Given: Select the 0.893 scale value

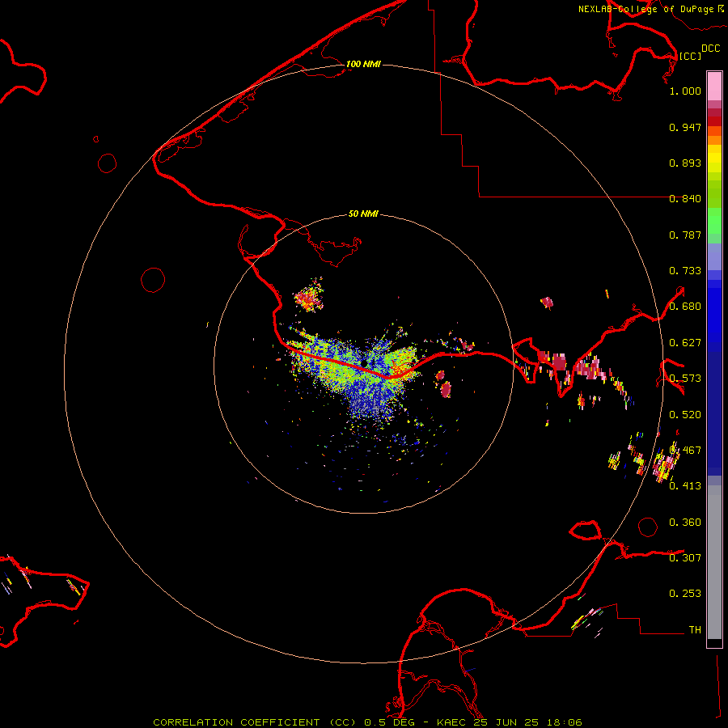Looking at the screenshot, I should 685,163.
